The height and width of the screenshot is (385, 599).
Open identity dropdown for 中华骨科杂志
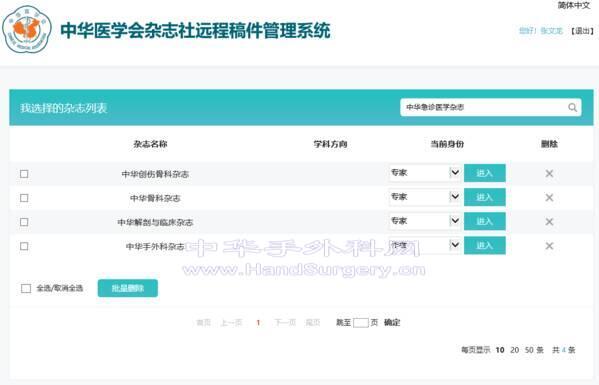[425, 197]
